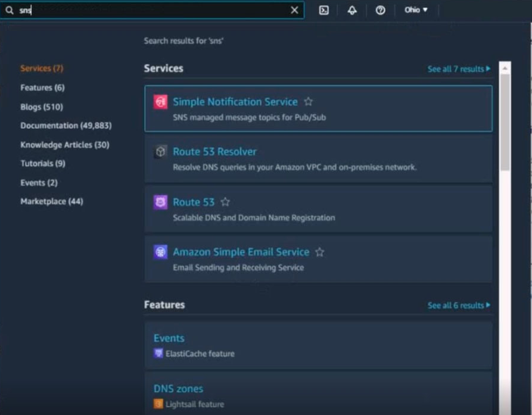Click the "Search results for 'sns'" heading

click(183, 41)
